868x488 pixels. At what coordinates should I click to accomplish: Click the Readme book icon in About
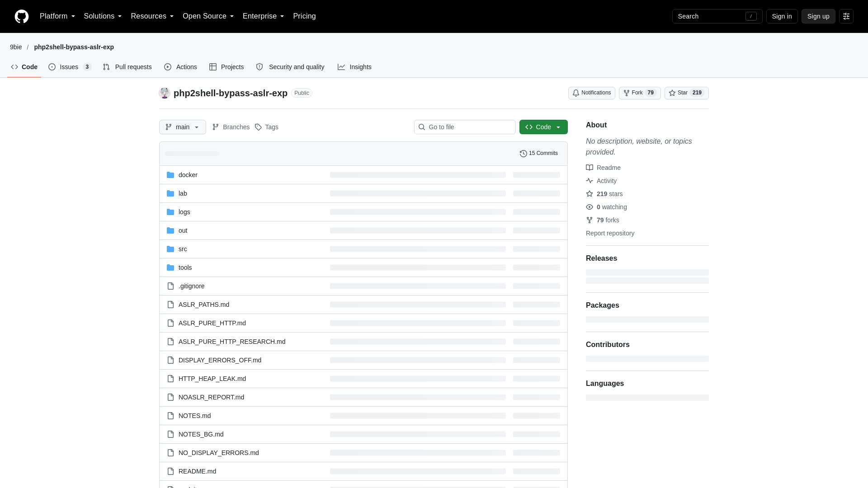590,168
